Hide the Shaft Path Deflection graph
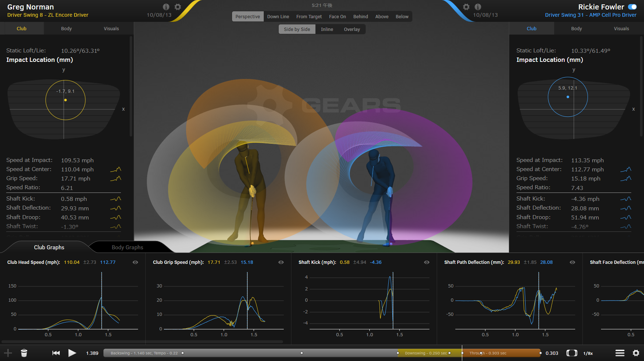This screenshot has width=644, height=361. (572, 262)
